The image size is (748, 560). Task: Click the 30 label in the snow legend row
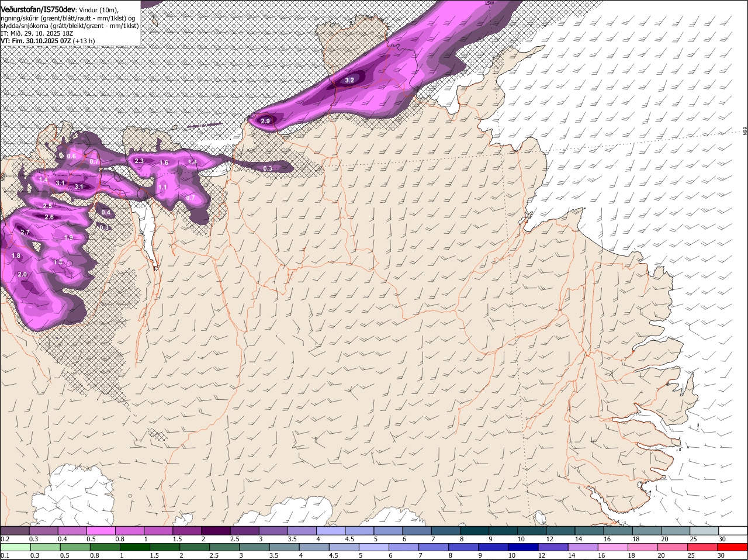click(722, 539)
